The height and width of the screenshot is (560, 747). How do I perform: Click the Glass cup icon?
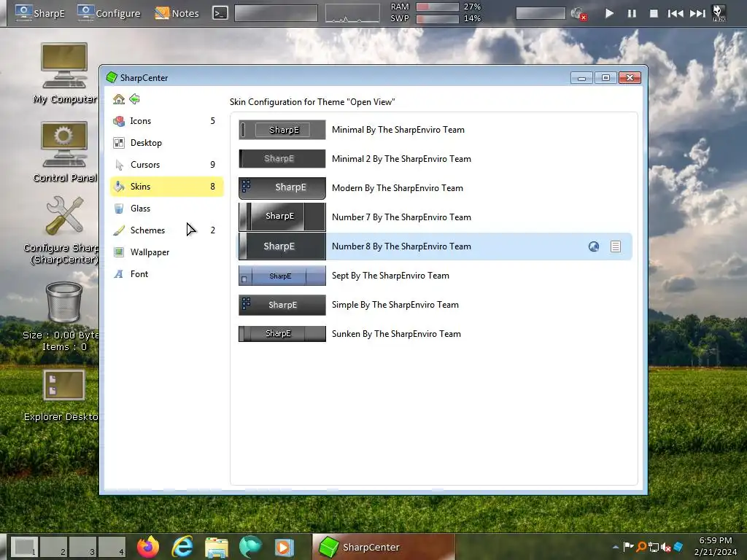[x=119, y=209]
